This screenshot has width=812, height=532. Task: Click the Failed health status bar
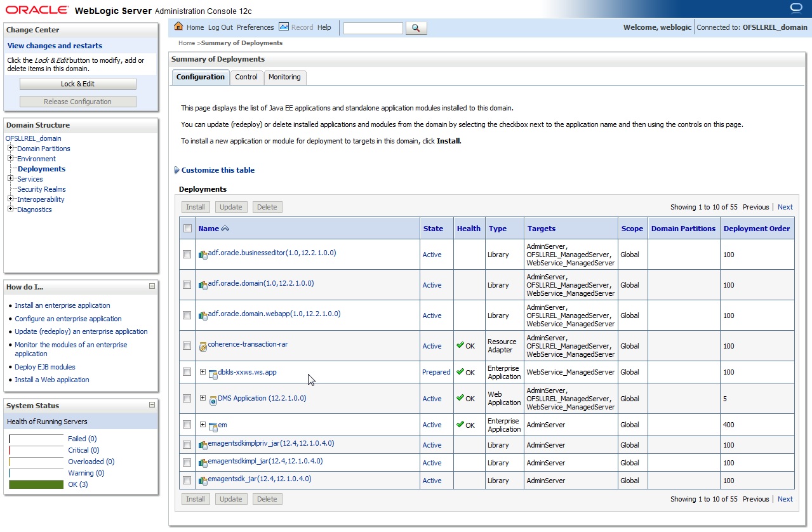[36, 439]
